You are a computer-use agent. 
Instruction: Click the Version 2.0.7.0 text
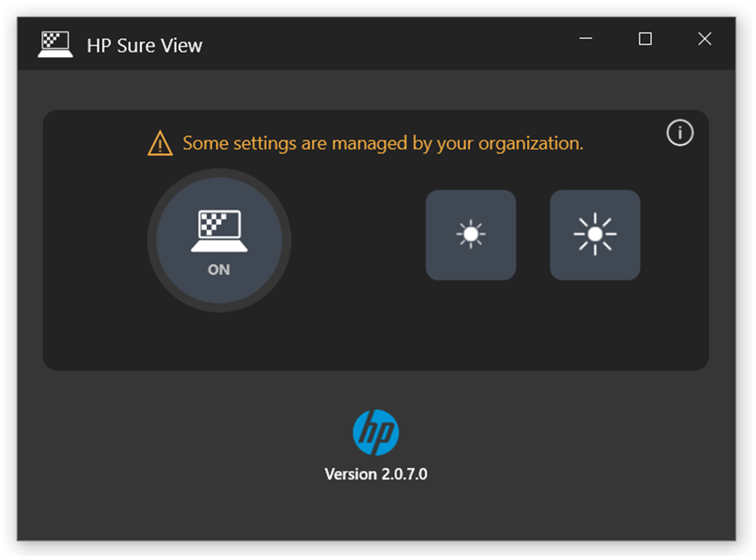(x=377, y=474)
